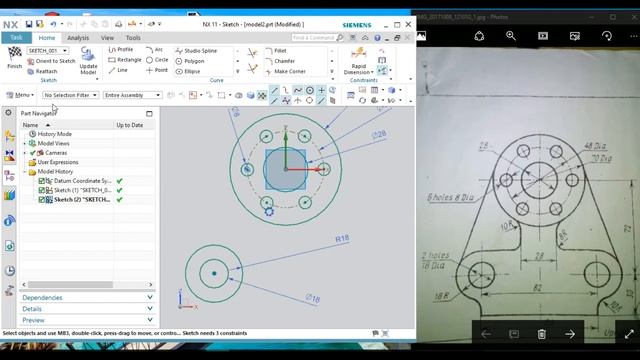Toggle Sketch (2) checkbox in Model History
The height and width of the screenshot is (360, 640).
tap(41, 200)
